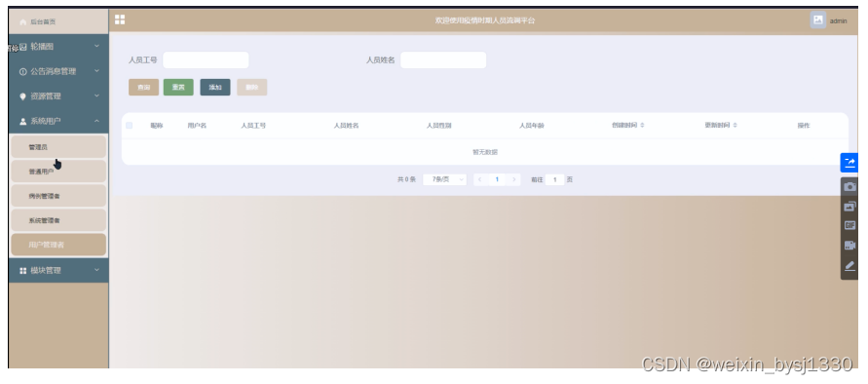Select 病例管理者 submenu item

pyautogui.click(x=58, y=196)
